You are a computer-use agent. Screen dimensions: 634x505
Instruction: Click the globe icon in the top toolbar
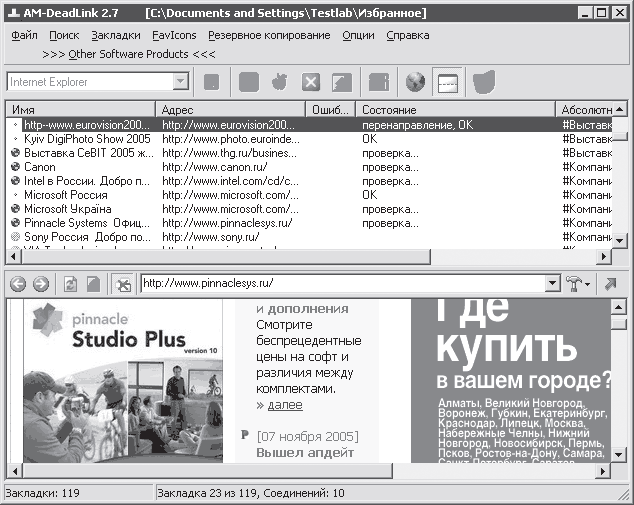point(415,82)
